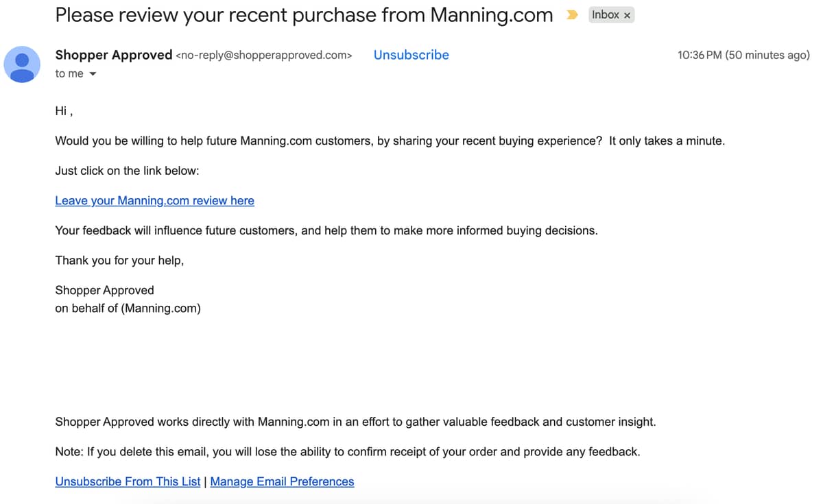
Task: Click the yellow importance marker icon
Action: (572, 15)
